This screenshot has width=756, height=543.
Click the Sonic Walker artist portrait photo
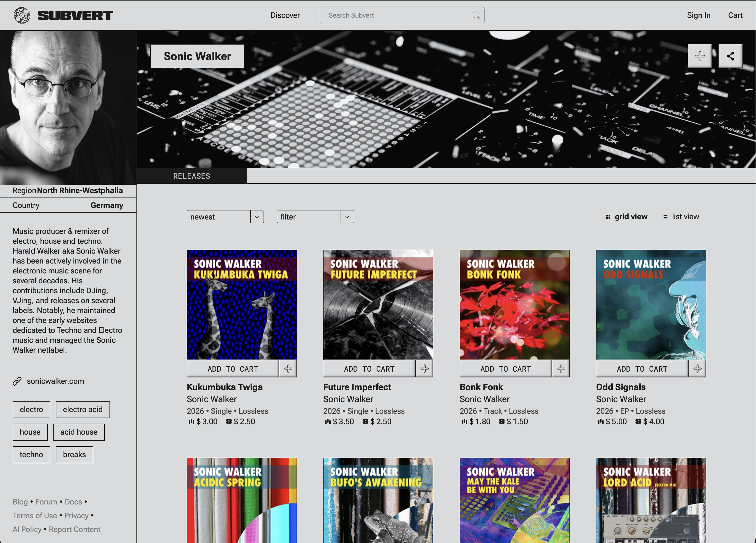pos(68,108)
